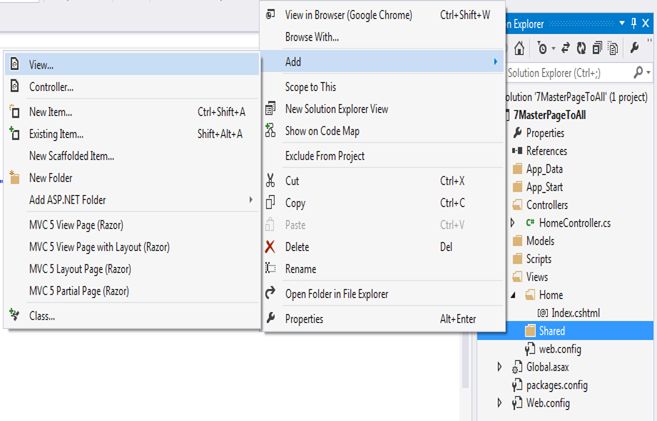Select Rename from the context menu
The height and width of the screenshot is (421, 657).
[383, 269]
